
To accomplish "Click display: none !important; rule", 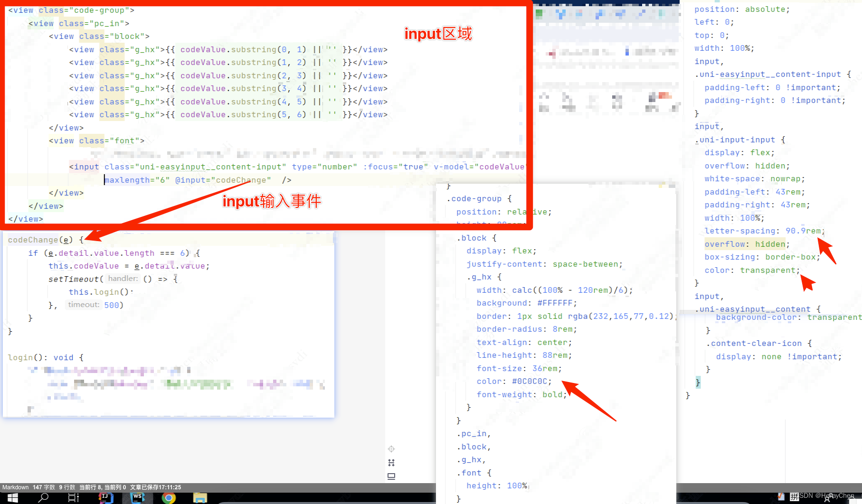I will tap(779, 357).
